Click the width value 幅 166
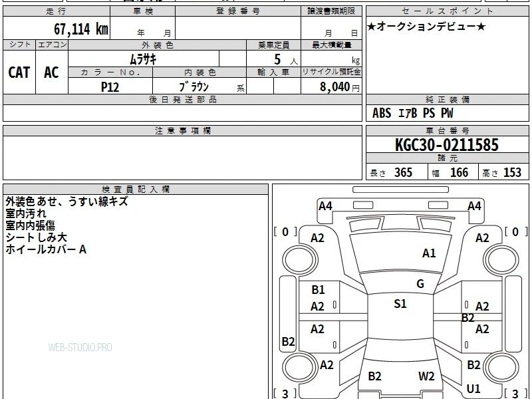The height and width of the screenshot is (399, 532). pyautogui.click(x=450, y=173)
